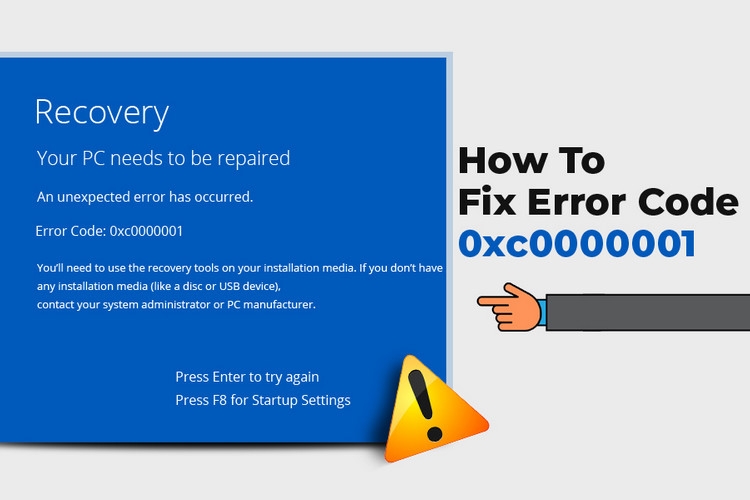Select the 'Your PC needs to be repaired' text
Viewport: 750px width, 500px height.
tap(163, 158)
